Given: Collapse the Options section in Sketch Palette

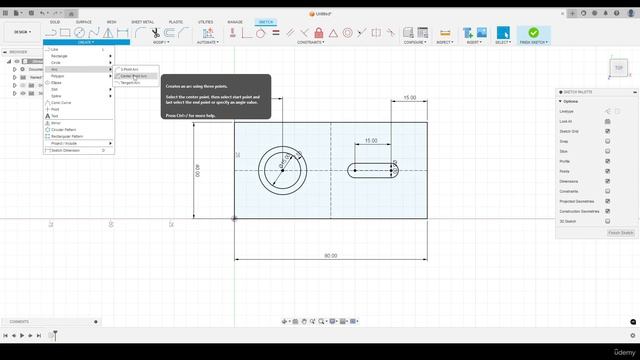Looking at the screenshot, I should point(560,101).
